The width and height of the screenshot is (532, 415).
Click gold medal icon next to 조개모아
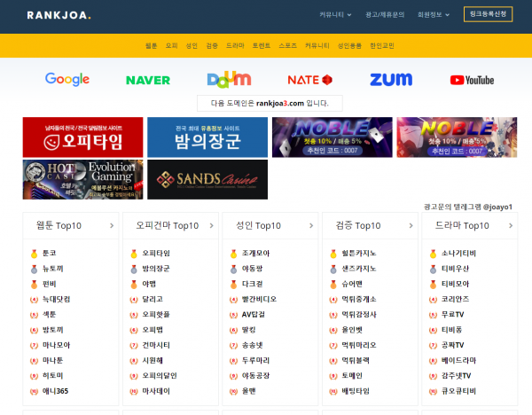click(233, 254)
